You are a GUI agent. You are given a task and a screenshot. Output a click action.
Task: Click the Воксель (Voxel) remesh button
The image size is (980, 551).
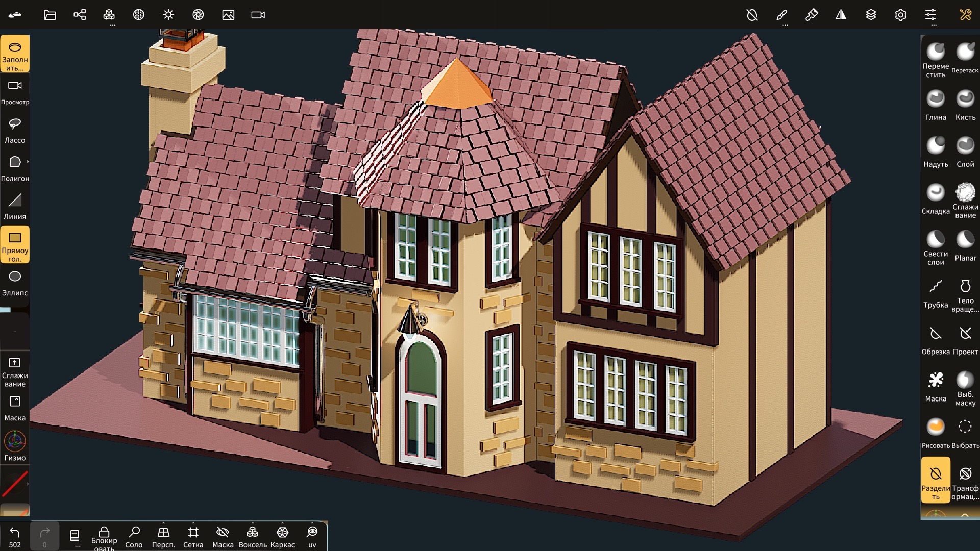[252, 537]
